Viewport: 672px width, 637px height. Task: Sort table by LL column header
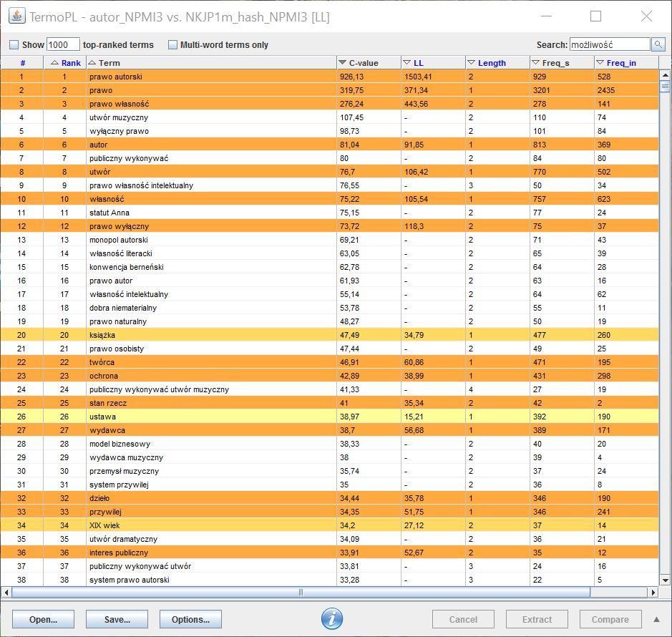tap(433, 62)
